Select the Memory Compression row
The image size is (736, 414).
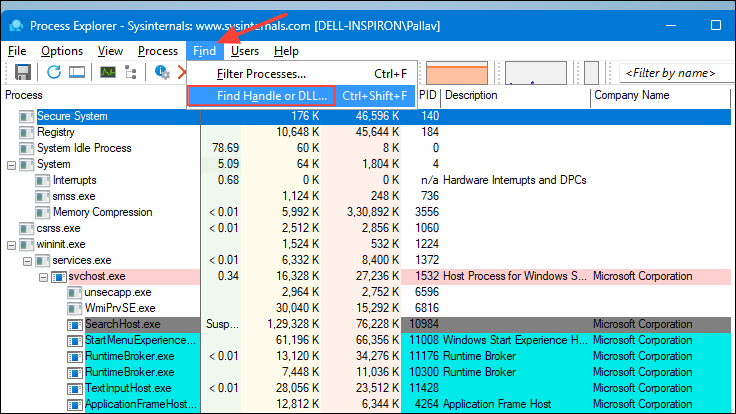click(x=366, y=212)
